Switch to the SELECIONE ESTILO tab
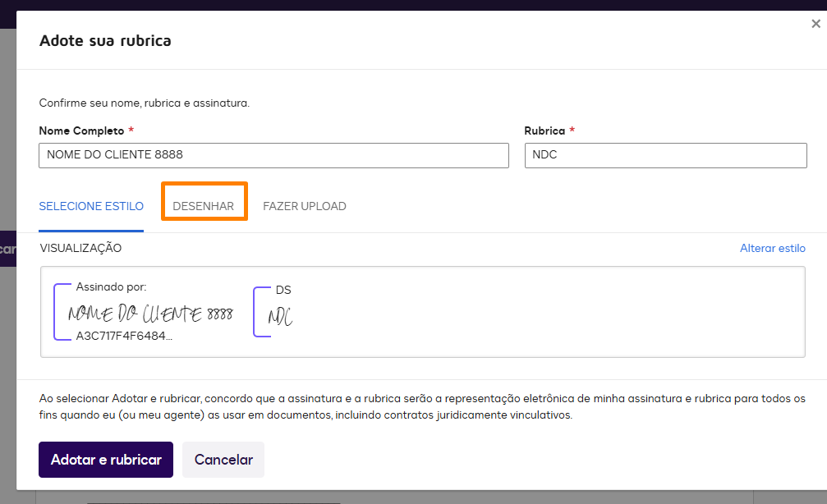 [x=91, y=206]
